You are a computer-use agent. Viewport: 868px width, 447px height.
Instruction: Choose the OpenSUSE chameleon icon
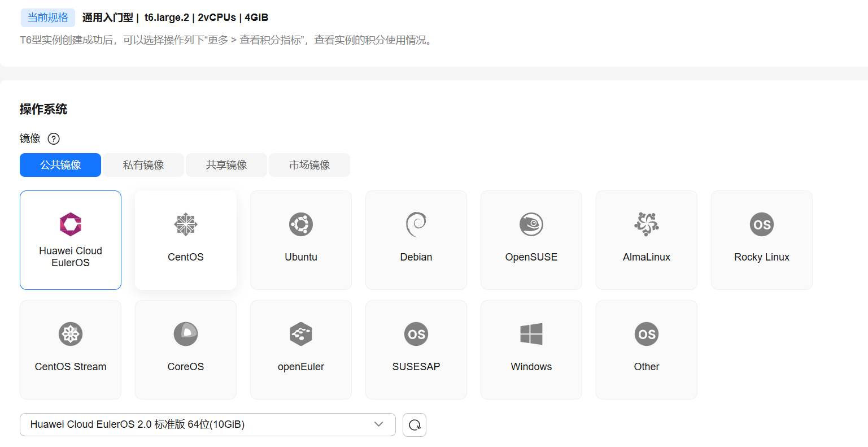pyautogui.click(x=531, y=224)
